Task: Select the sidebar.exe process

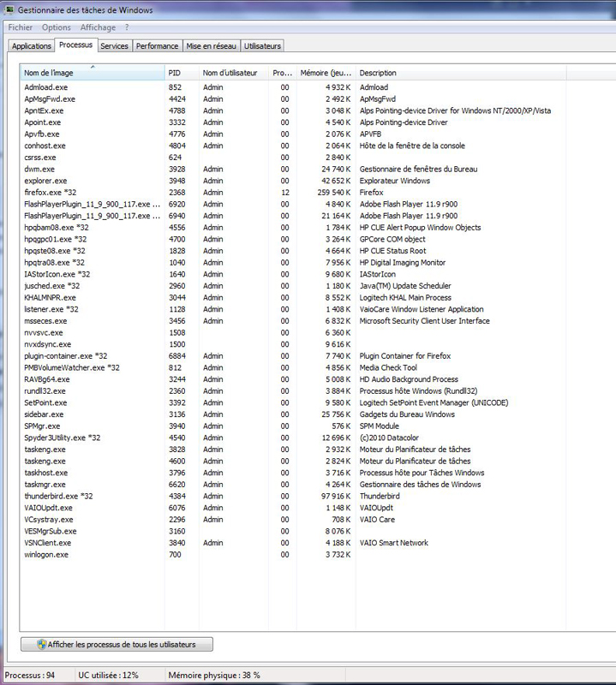Action: pos(295,414)
